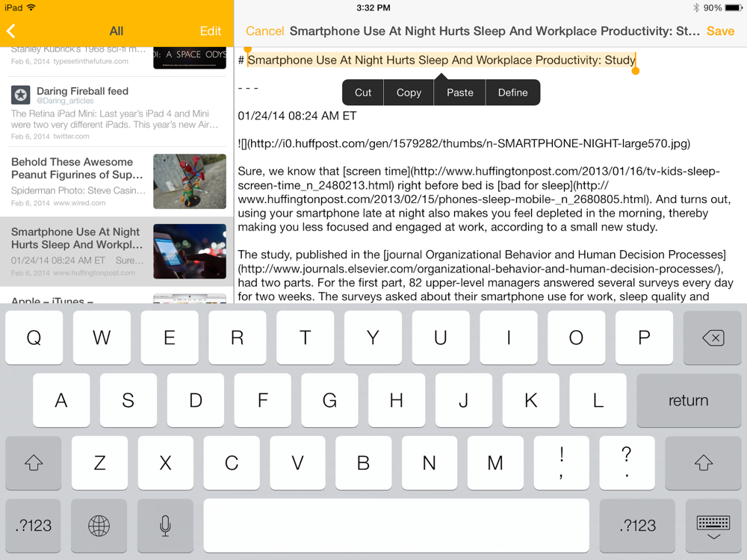Viewport: 747px width, 560px height.
Task: Tap the Wi-Fi icon in status bar
Action: (31, 7)
